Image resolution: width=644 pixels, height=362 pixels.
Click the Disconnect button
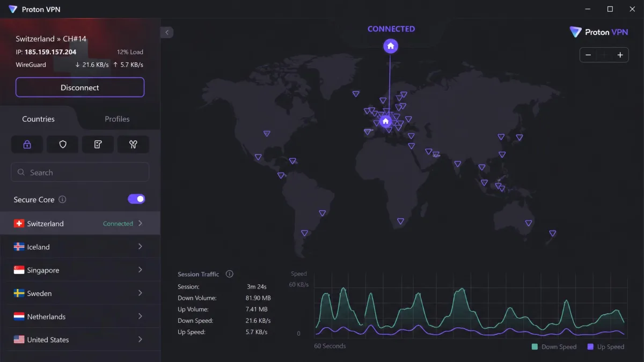(80, 87)
